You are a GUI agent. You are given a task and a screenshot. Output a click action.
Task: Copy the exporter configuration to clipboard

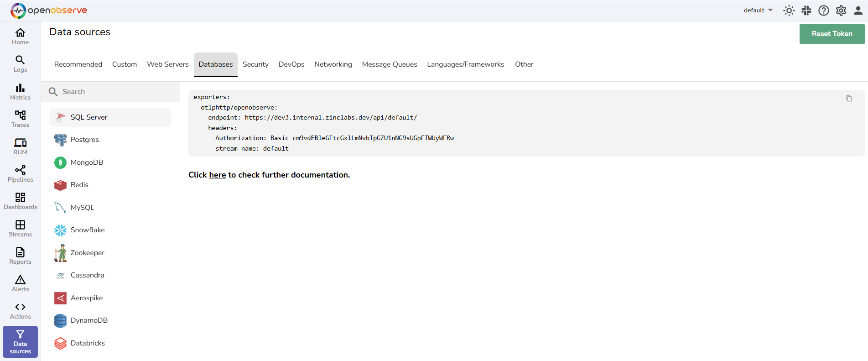848,99
